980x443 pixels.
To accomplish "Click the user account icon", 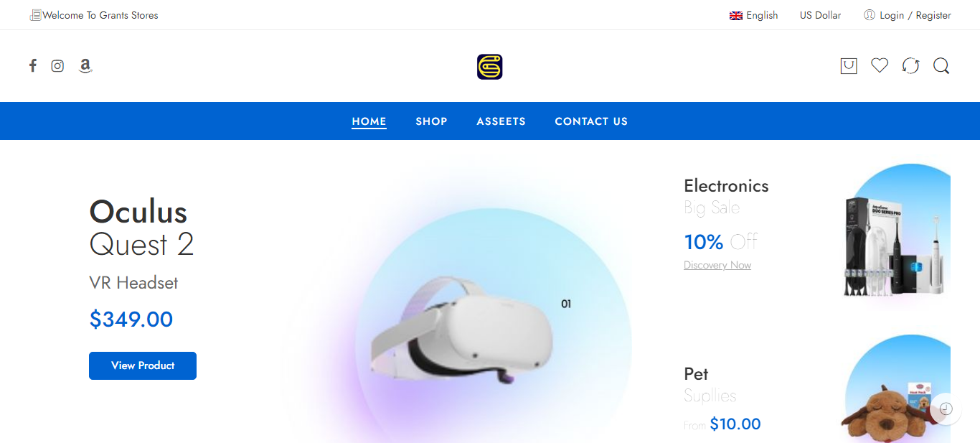I will (x=870, y=15).
